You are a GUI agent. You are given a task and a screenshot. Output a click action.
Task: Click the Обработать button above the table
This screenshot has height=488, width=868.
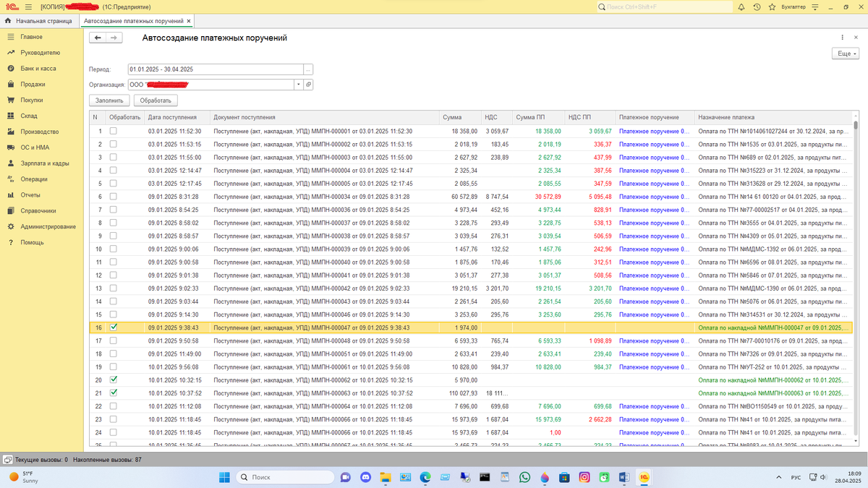[156, 100]
